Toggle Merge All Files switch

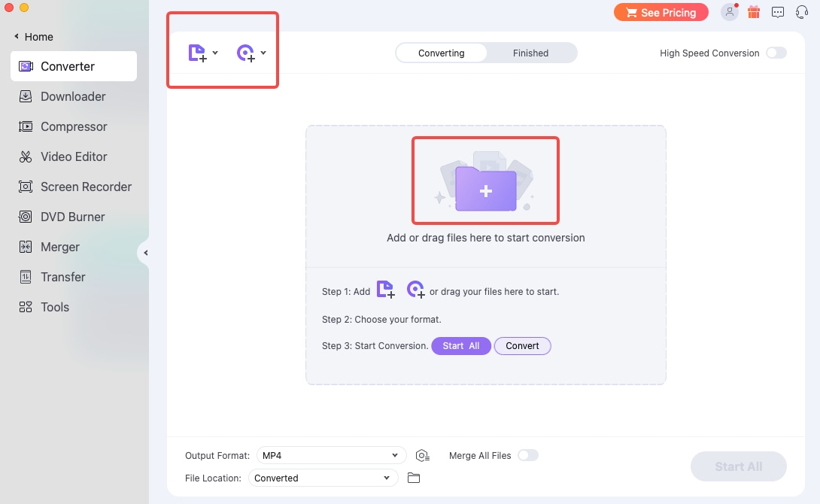[527, 455]
